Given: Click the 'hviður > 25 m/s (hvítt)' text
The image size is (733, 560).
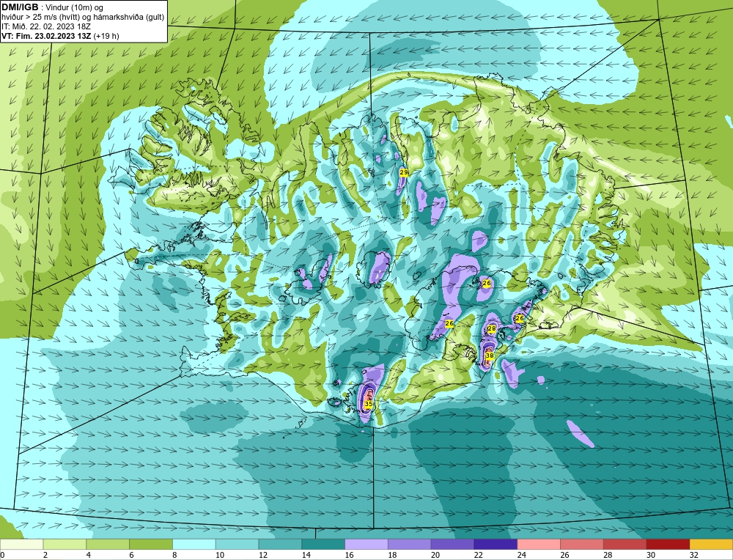Looking at the screenshot, I should point(40,18).
